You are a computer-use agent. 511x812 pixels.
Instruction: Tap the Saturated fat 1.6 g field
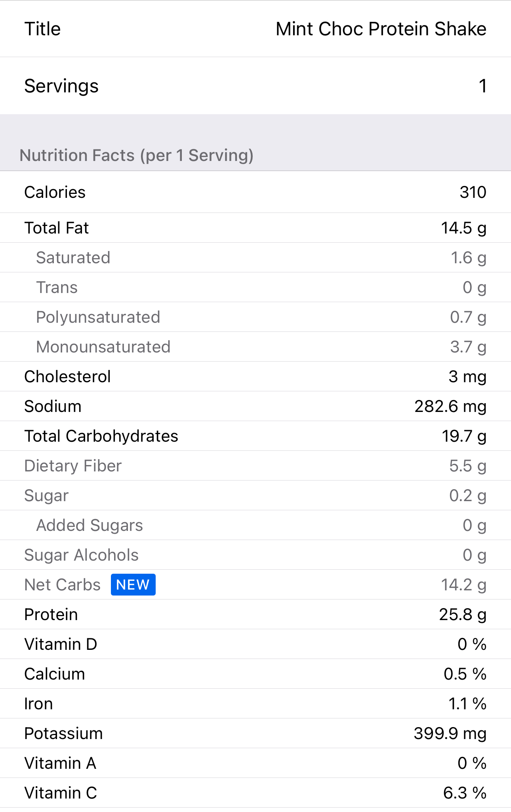point(468,258)
